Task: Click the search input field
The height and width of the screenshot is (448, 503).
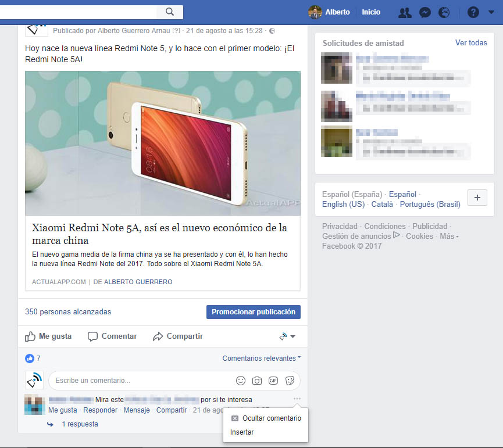Action: pos(79,12)
